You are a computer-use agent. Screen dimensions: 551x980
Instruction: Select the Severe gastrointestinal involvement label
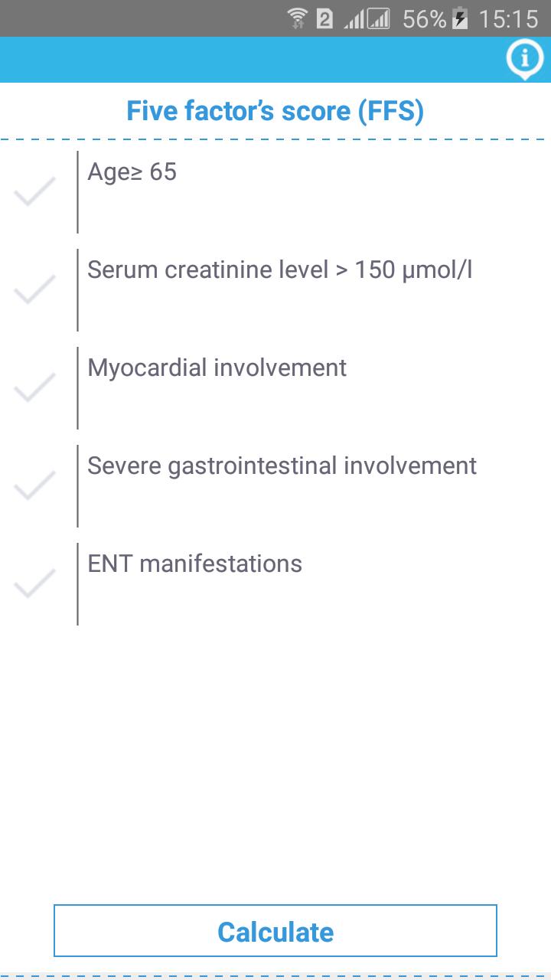coord(282,466)
